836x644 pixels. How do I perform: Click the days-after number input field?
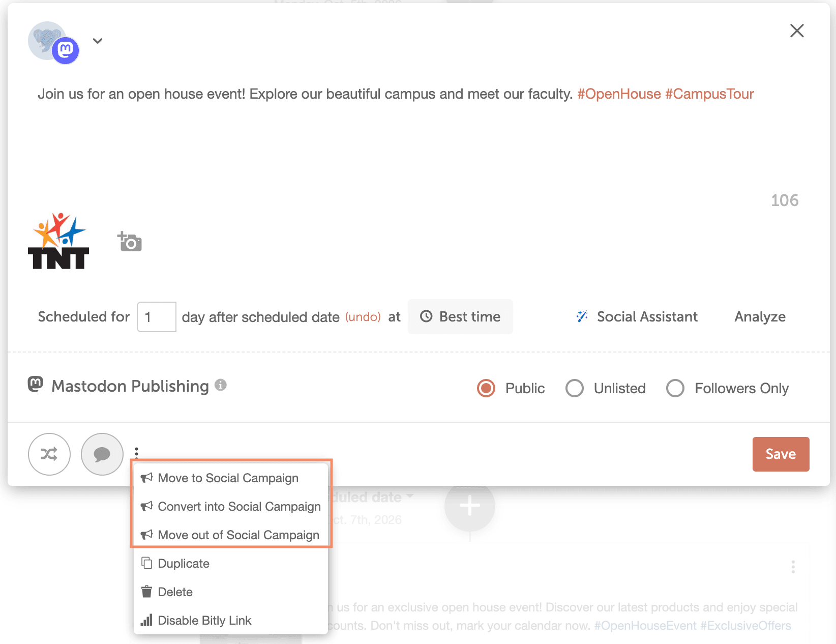(157, 317)
